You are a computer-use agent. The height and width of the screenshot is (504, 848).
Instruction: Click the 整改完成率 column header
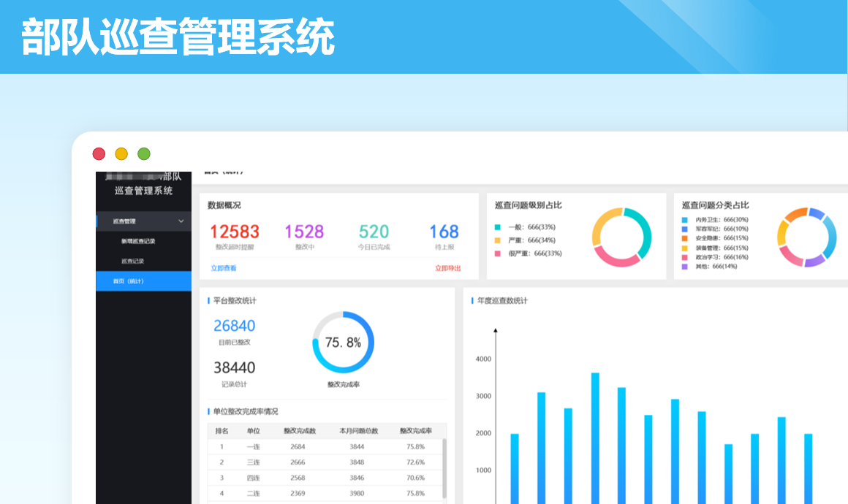[415, 430]
